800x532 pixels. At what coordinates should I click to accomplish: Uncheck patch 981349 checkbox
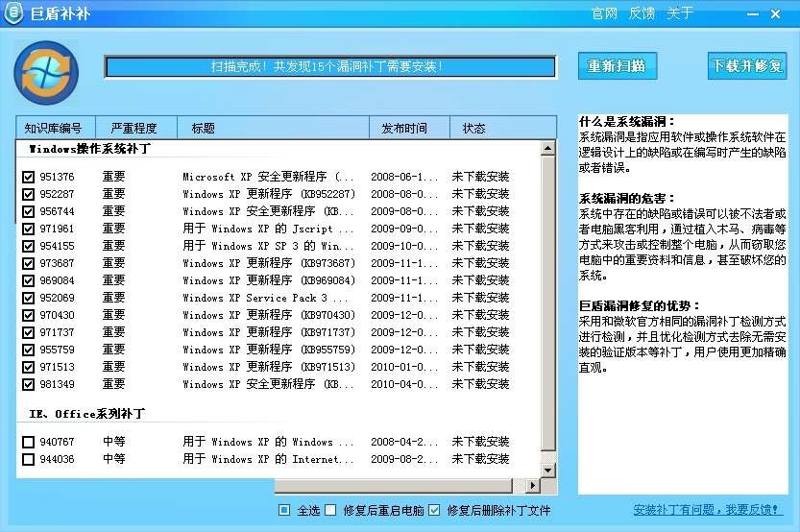[x=28, y=384]
